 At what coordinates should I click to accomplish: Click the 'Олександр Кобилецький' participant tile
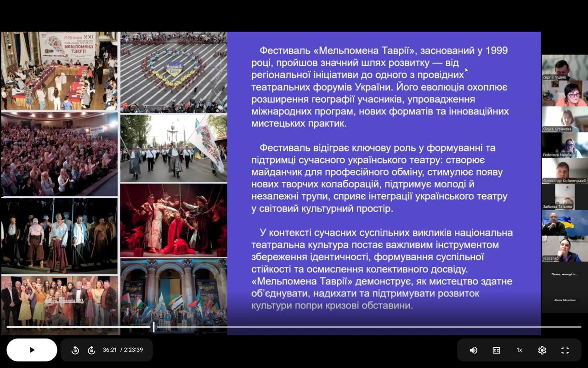coord(564,170)
